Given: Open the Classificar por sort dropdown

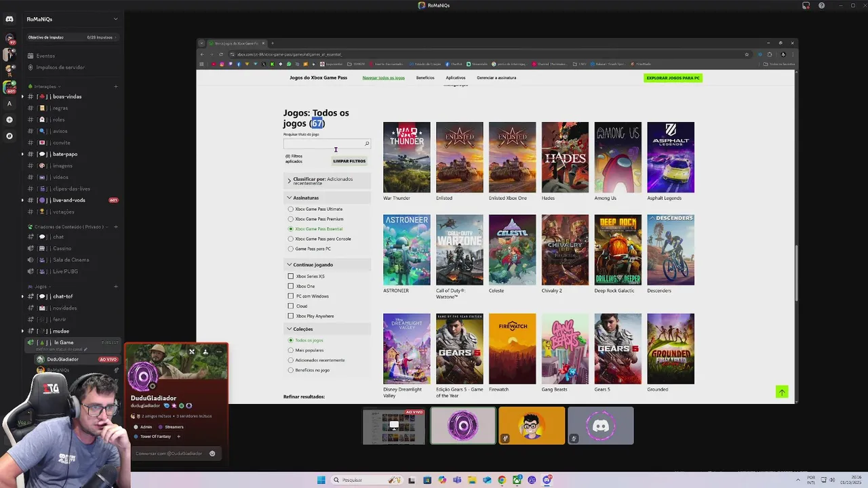Looking at the screenshot, I should [x=327, y=181].
